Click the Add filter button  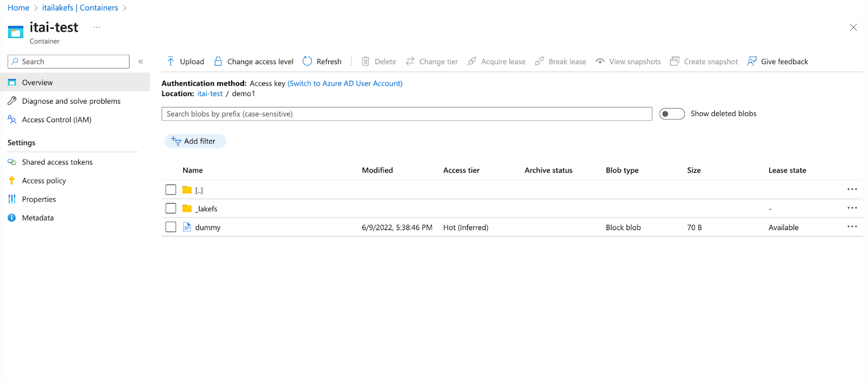[x=195, y=141]
